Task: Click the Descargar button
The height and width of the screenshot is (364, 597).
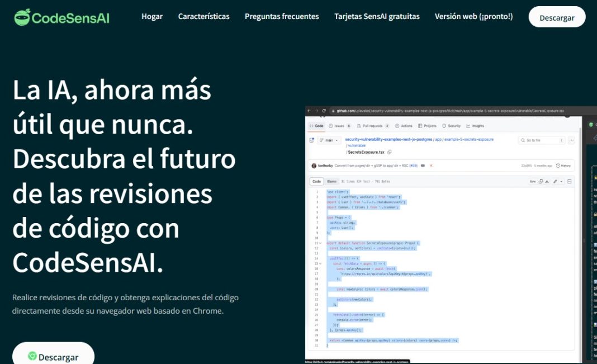Action: point(557,17)
